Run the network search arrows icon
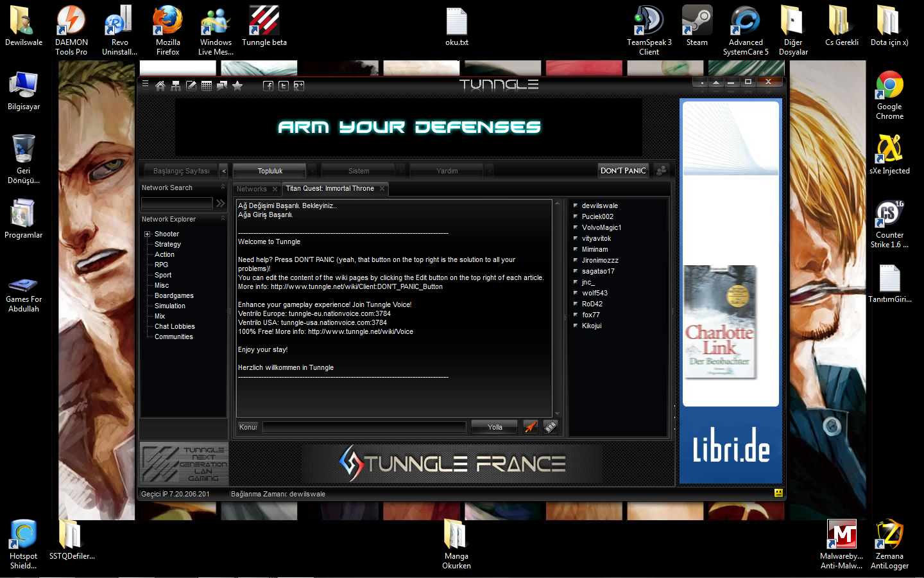 click(221, 203)
